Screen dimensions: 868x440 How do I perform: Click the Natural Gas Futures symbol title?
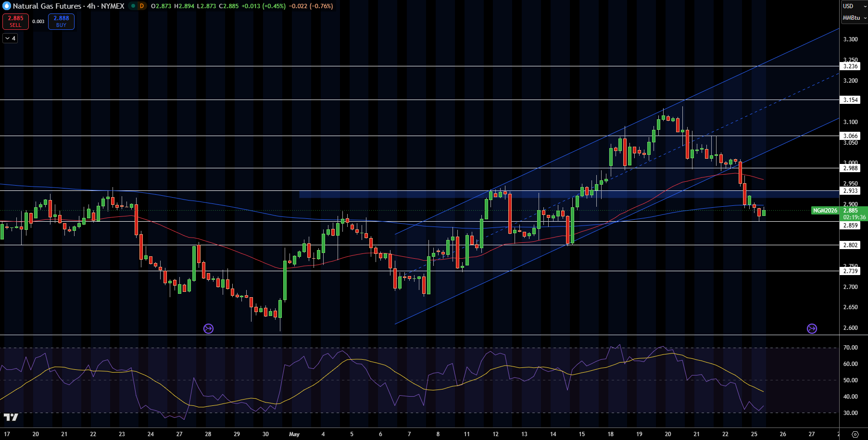(47, 6)
